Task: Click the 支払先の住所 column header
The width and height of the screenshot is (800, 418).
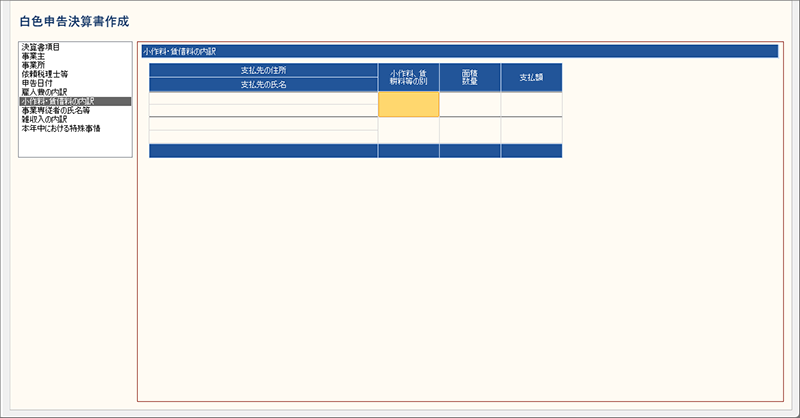Action: pyautogui.click(x=263, y=70)
